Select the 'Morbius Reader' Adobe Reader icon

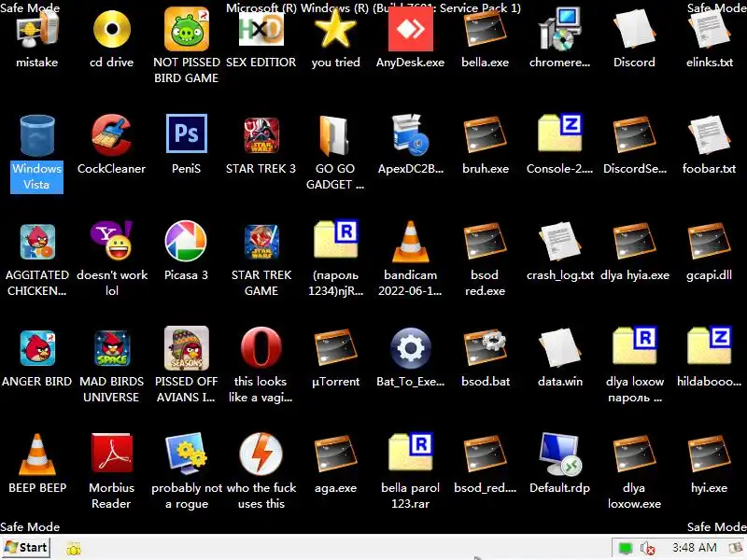pyautogui.click(x=111, y=453)
